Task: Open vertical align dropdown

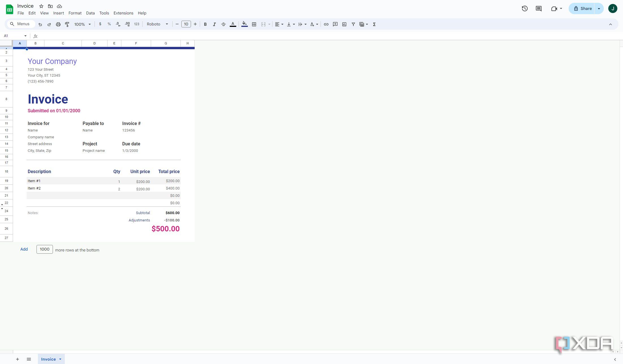Action: [291, 24]
